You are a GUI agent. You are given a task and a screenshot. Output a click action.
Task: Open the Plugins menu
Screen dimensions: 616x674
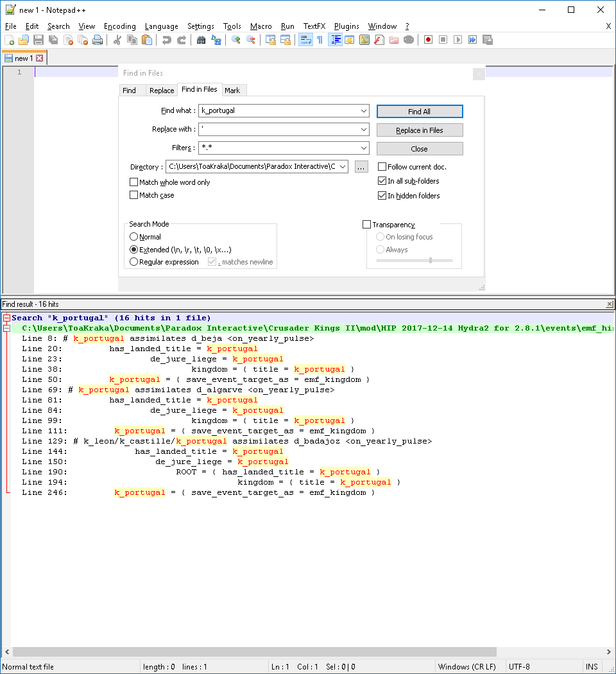pyautogui.click(x=346, y=26)
